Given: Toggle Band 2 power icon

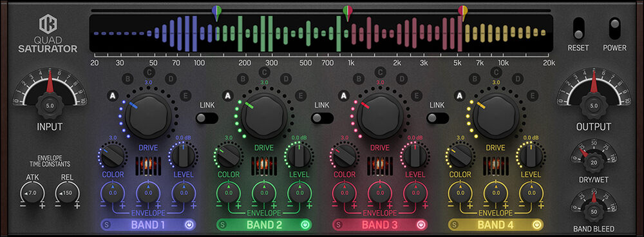Looking at the screenshot, I should (x=305, y=225).
